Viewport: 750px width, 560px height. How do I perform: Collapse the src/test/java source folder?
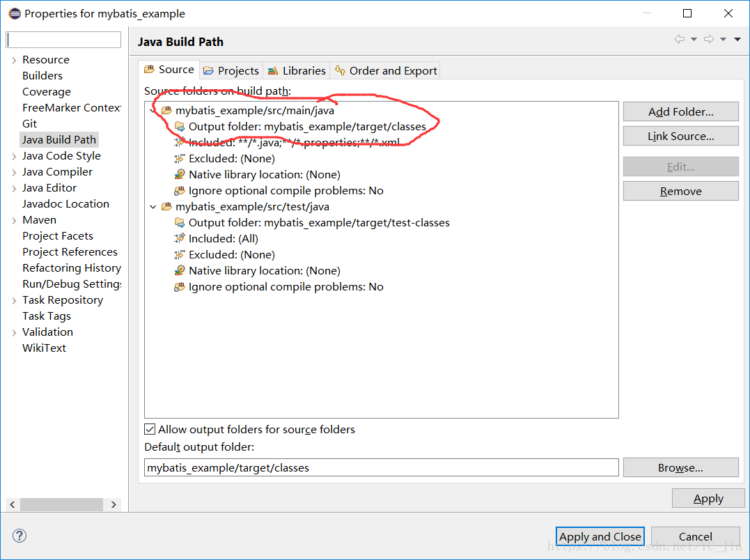(153, 206)
